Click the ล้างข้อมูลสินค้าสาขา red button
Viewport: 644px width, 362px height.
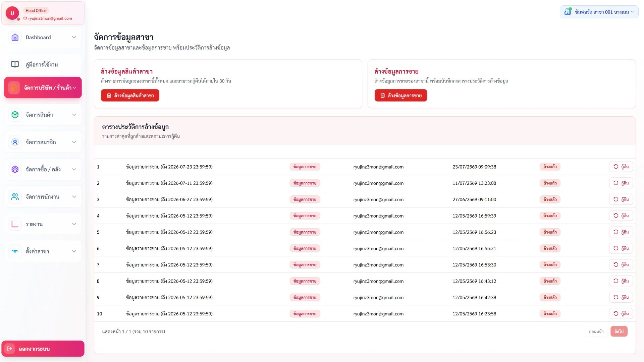click(x=130, y=96)
